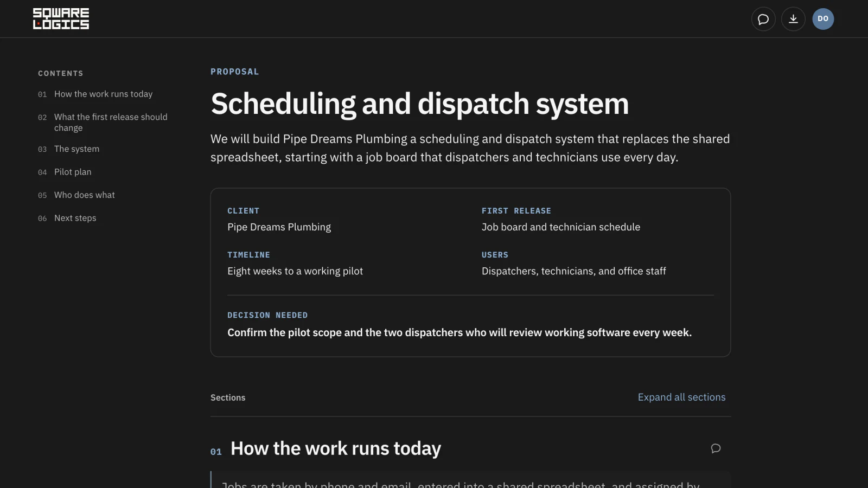
Task: Click the CLIENT label
Action: point(244,211)
